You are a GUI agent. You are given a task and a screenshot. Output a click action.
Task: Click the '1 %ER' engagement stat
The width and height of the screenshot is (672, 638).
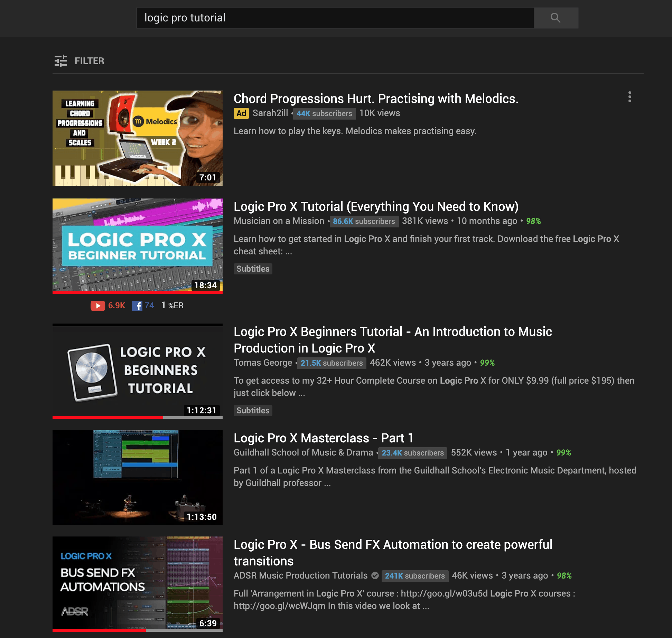tap(172, 306)
